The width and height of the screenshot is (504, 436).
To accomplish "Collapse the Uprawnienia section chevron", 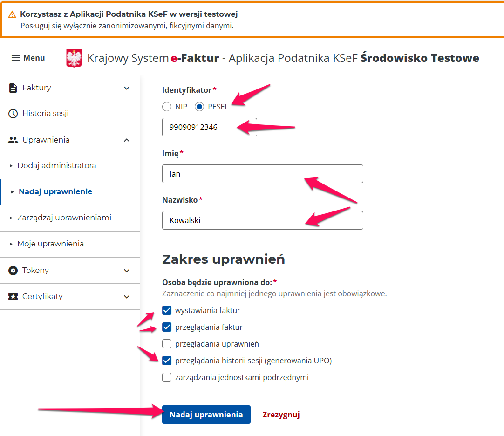I will pos(127,140).
